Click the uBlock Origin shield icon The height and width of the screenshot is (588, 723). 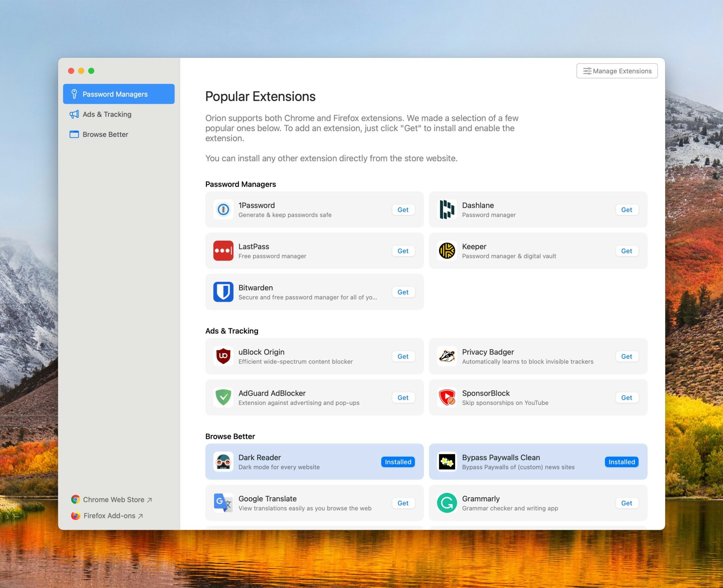click(x=223, y=356)
